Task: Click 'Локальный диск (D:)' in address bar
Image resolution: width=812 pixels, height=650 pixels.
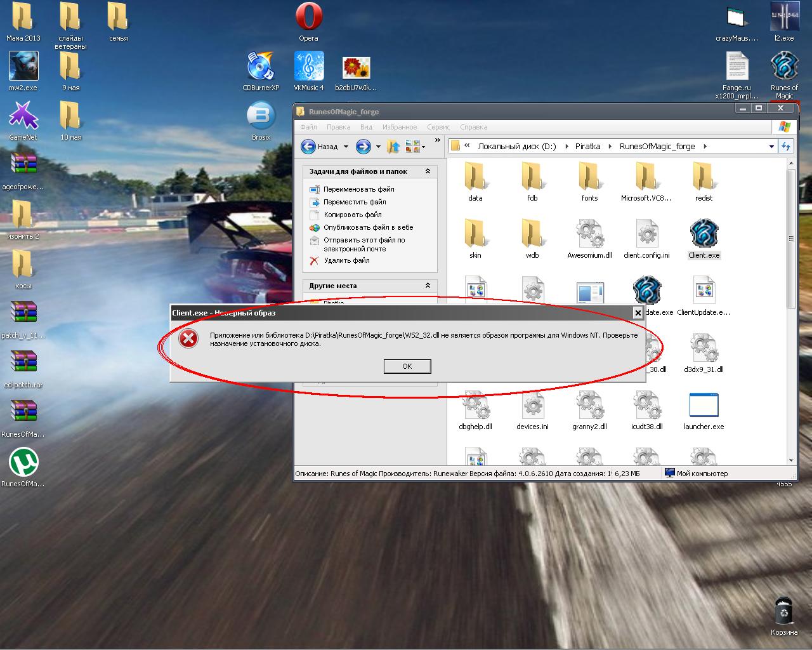Action: (516, 147)
